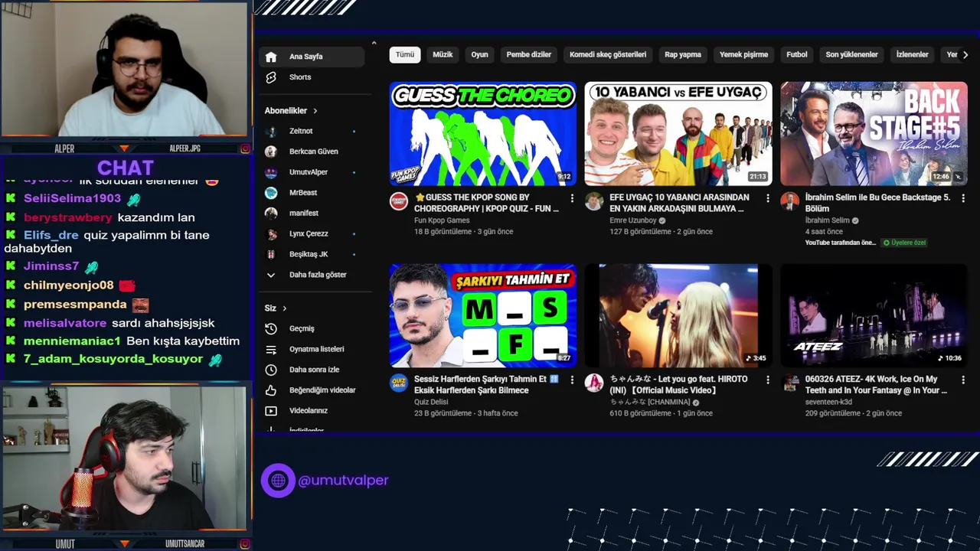Click Quiz Delisi channel avatar
This screenshot has height=551, width=980.
coord(399,383)
